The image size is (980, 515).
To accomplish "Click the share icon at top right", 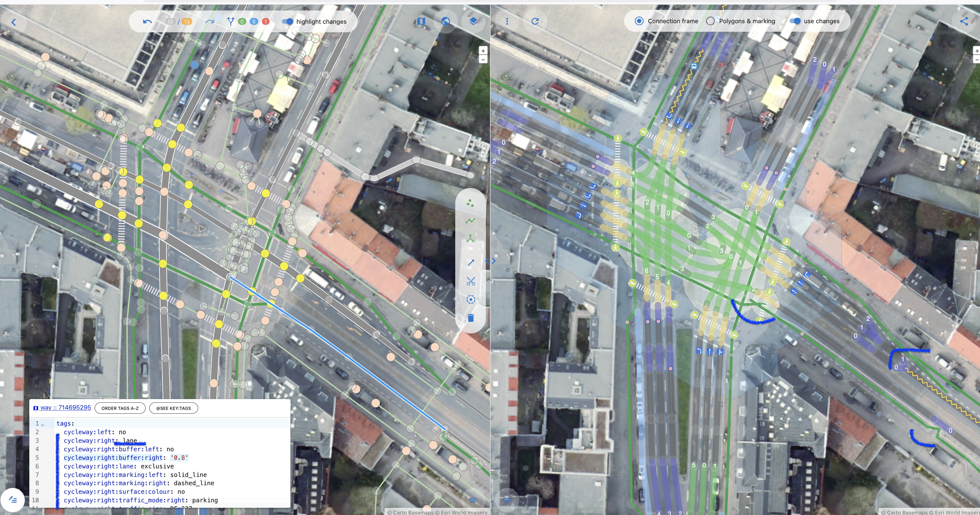I will point(964,21).
